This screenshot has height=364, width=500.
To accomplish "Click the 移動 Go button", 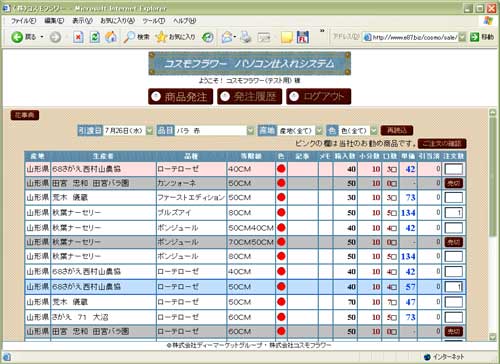I will (x=482, y=37).
